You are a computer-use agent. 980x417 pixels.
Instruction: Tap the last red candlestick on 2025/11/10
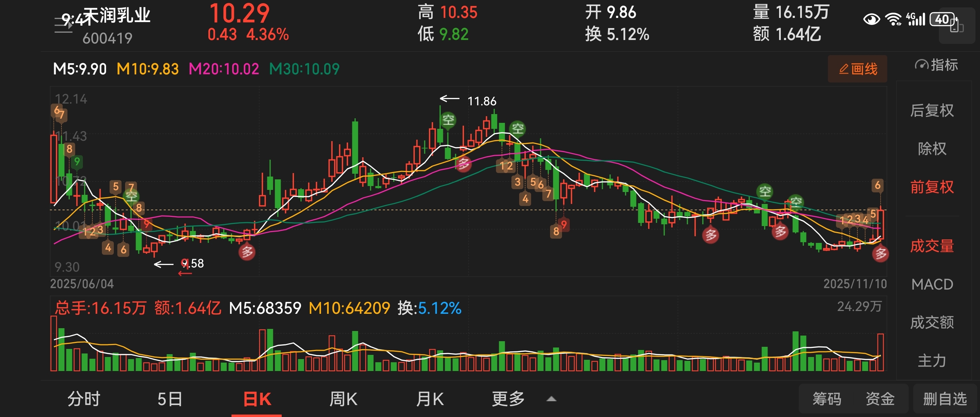(880, 224)
